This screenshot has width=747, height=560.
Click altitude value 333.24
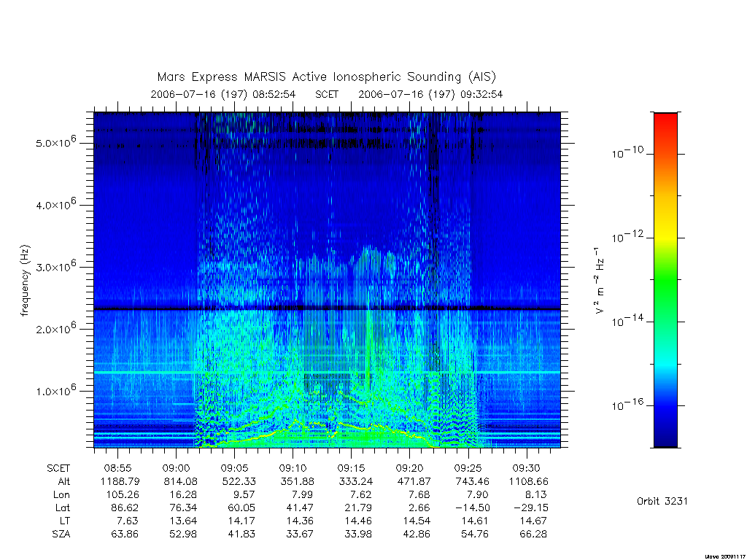click(x=355, y=481)
